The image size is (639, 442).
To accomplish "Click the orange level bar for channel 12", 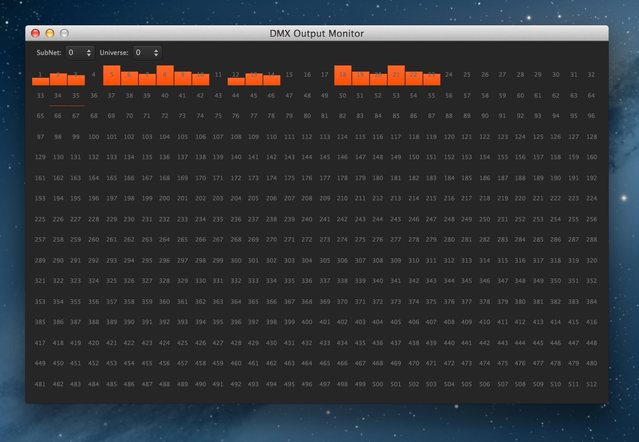I will (x=236, y=81).
